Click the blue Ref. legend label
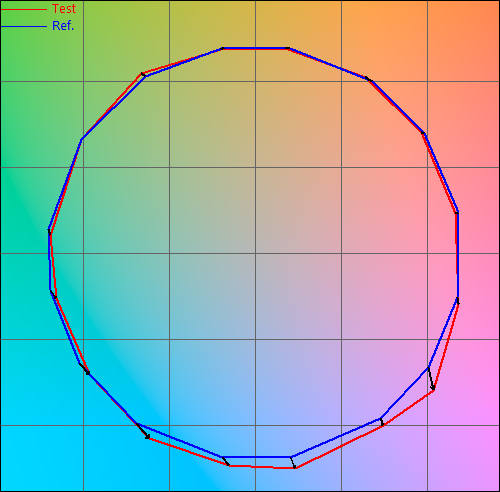The image size is (500, 492). tap(63, 26)
